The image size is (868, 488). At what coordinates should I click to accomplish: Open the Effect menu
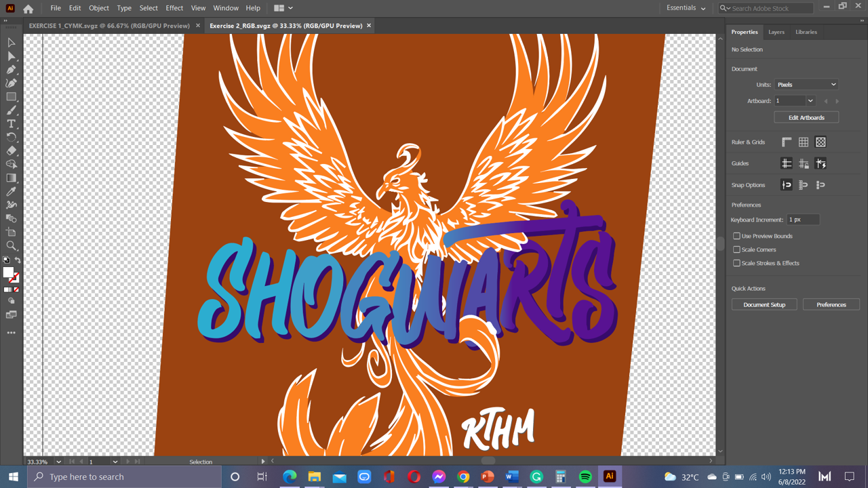[x=174, y=8]
